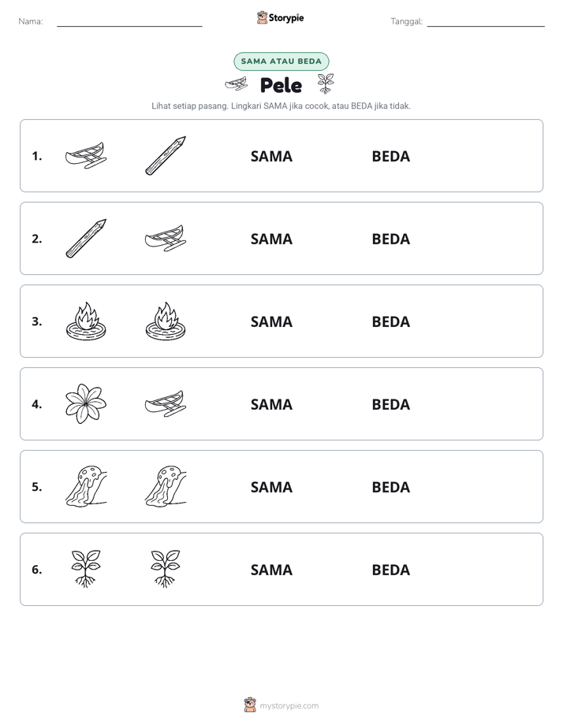Select SAMA for row 3
The height and width of the screenshot is (728, 563).
click(271, 321)
